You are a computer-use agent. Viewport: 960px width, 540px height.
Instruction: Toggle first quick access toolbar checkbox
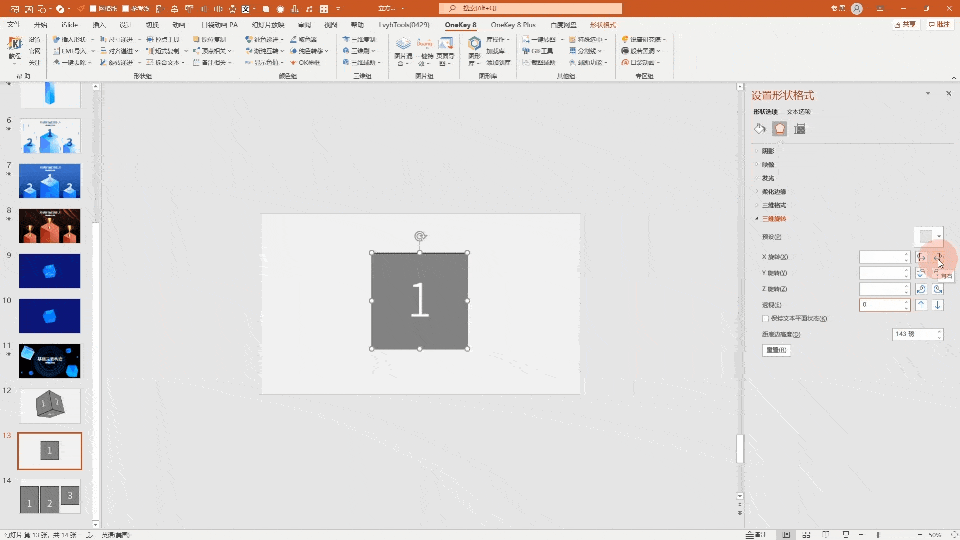coord(92,9)
